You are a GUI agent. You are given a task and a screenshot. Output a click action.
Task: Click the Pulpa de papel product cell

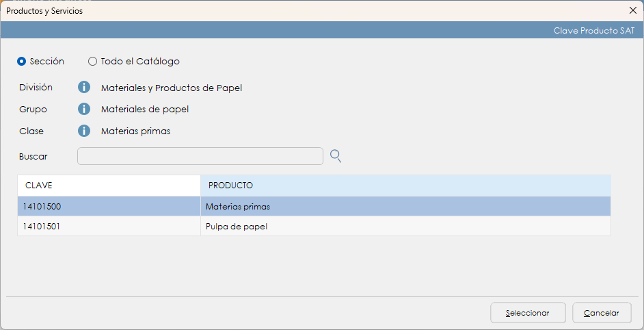click(237, 227)
